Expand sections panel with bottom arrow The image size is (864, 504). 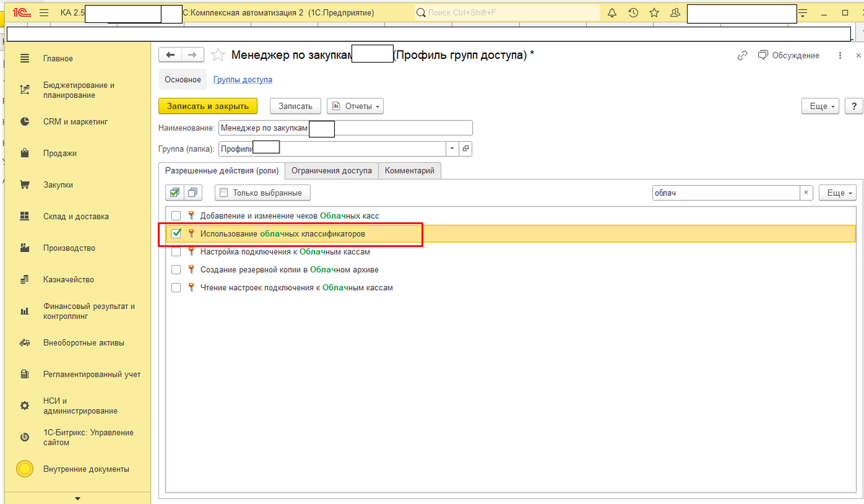click(78, 498)
